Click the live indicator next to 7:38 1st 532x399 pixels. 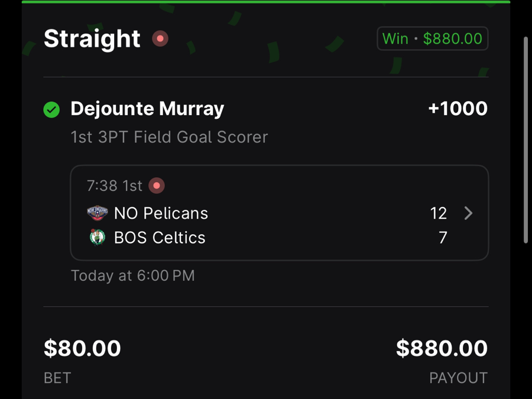(157, 186)
